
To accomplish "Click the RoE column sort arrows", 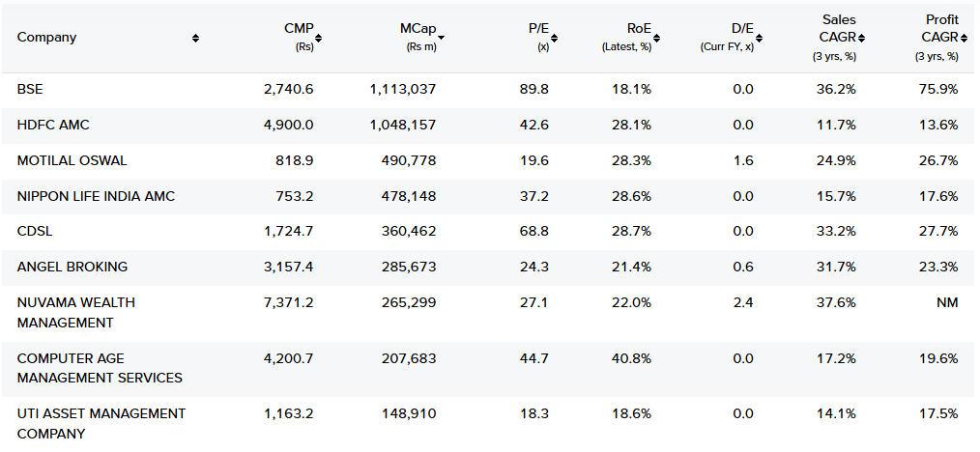I will 657,38.
